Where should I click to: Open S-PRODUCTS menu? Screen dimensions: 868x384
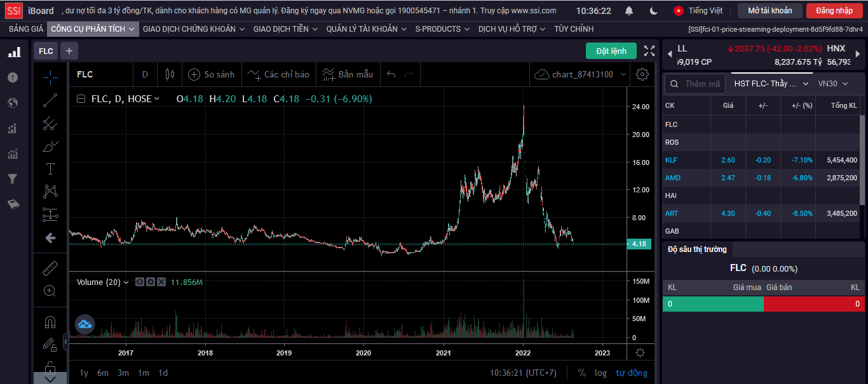click(442, 29)
